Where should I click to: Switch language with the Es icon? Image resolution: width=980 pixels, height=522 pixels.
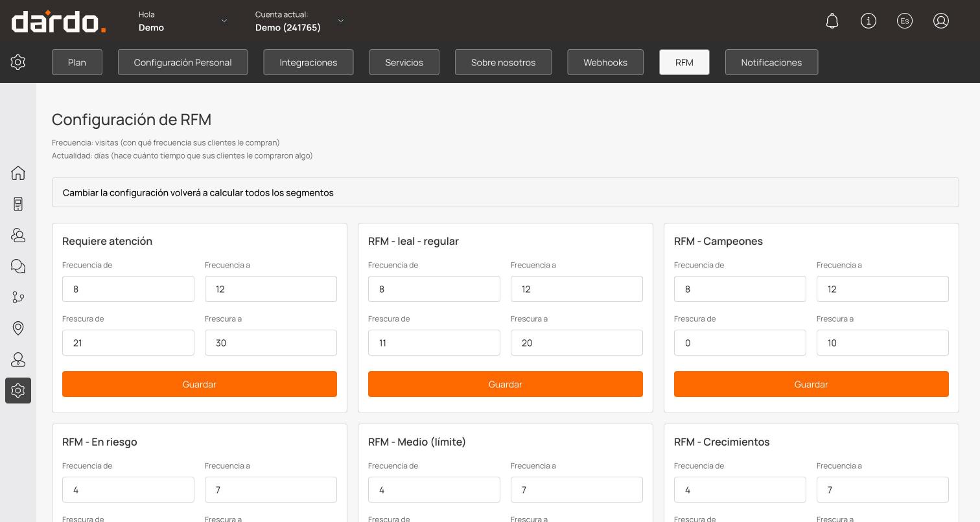click(x=905, y=21)
